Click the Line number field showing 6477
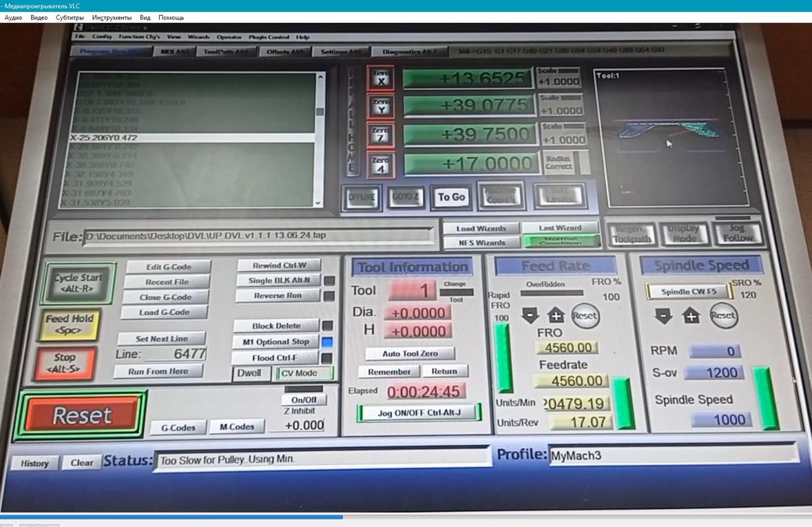812x527 pixels. tap(176, 354)
